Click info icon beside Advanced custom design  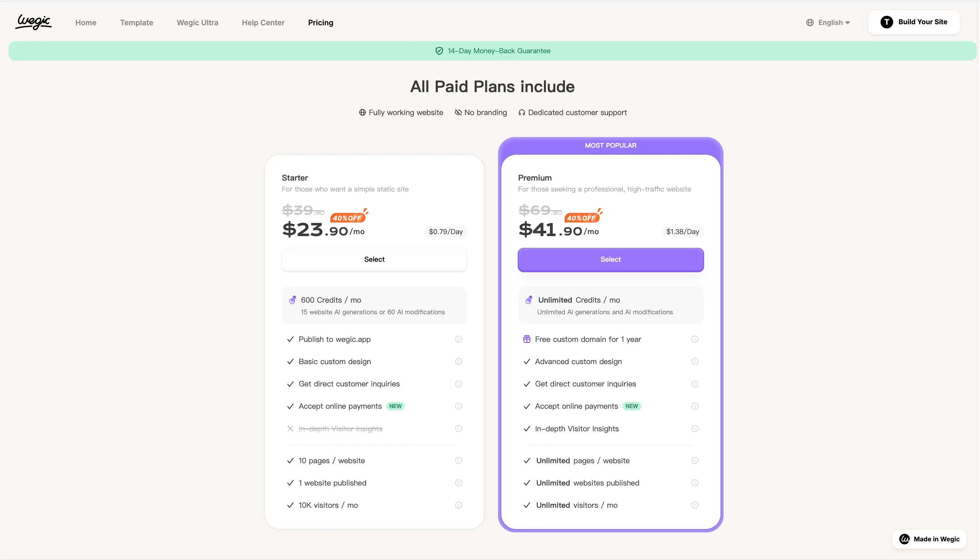click(695, 361)
